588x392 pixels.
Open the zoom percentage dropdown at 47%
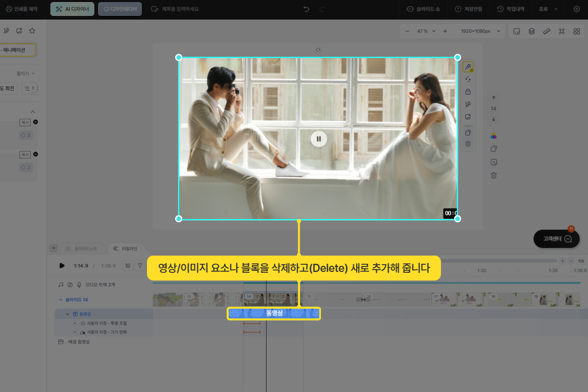[426, 31]
